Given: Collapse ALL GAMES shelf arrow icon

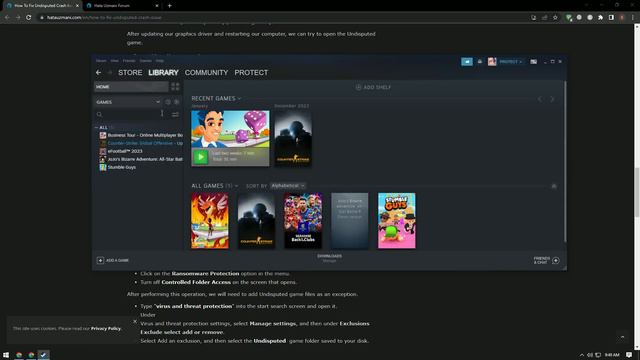Looking at the screenshot, I should 554,186.
